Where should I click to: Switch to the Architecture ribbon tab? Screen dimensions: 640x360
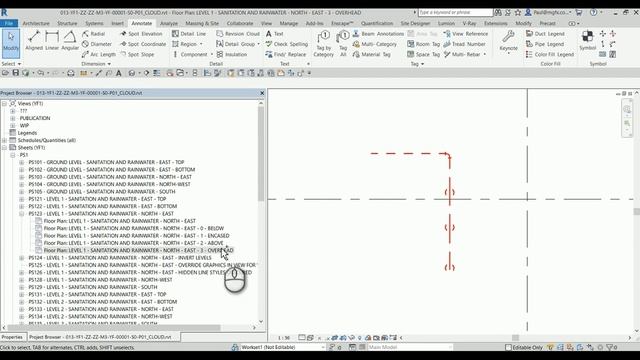pos(36,23)
